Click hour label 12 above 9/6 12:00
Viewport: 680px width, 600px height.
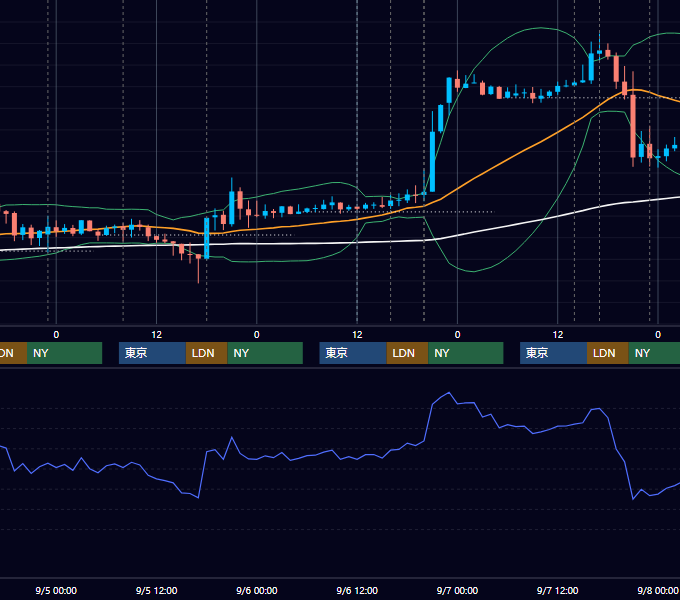point(357,335)
